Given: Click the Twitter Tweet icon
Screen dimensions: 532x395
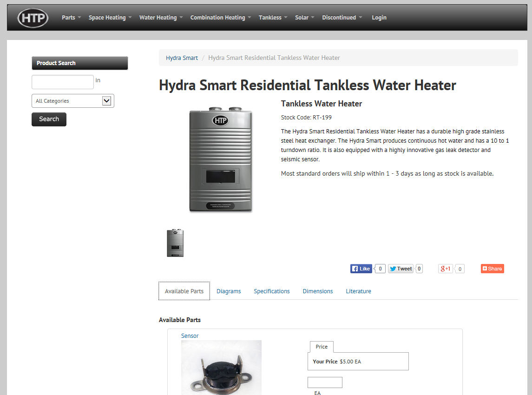Looking at the screenshot, I should (400, 269).
